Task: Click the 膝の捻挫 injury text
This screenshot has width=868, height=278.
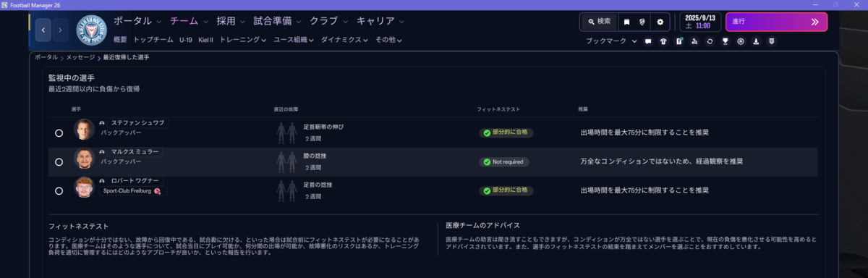Action: point(315,156)
